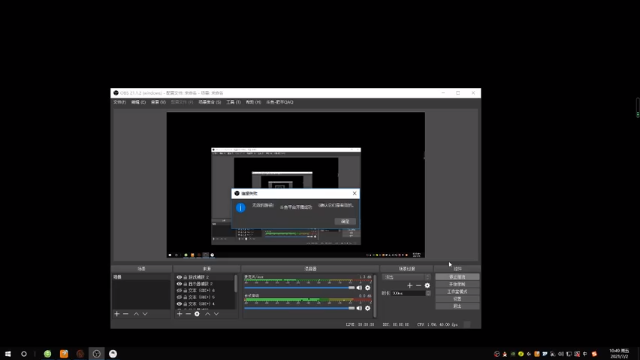Open the 帮助(H) menu
This screenshot has height=360, width=640.
[x=253, y=102]
